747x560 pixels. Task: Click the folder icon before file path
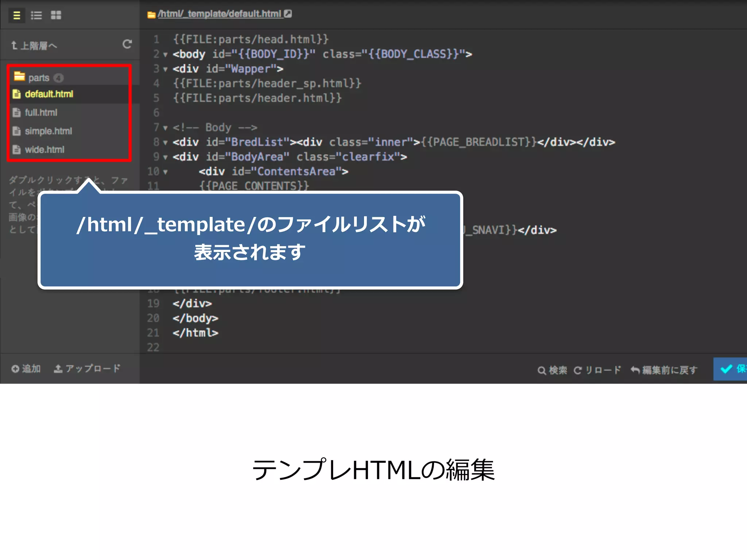151,15
